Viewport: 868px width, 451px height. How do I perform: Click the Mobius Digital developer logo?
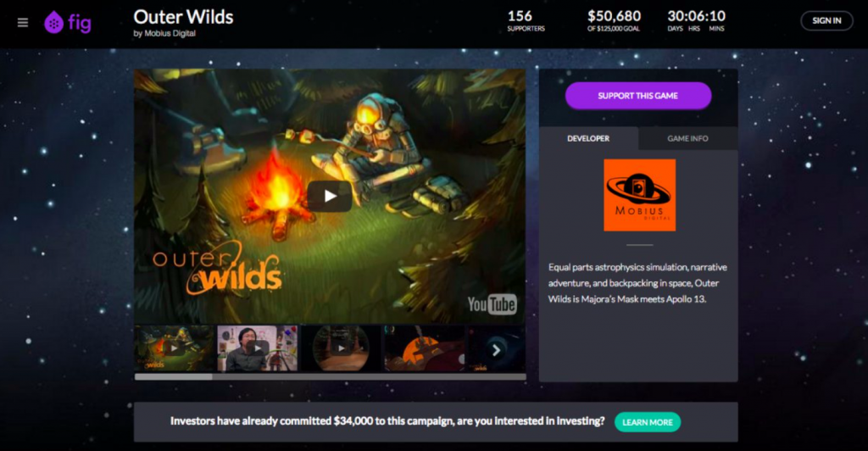[639, 195]
